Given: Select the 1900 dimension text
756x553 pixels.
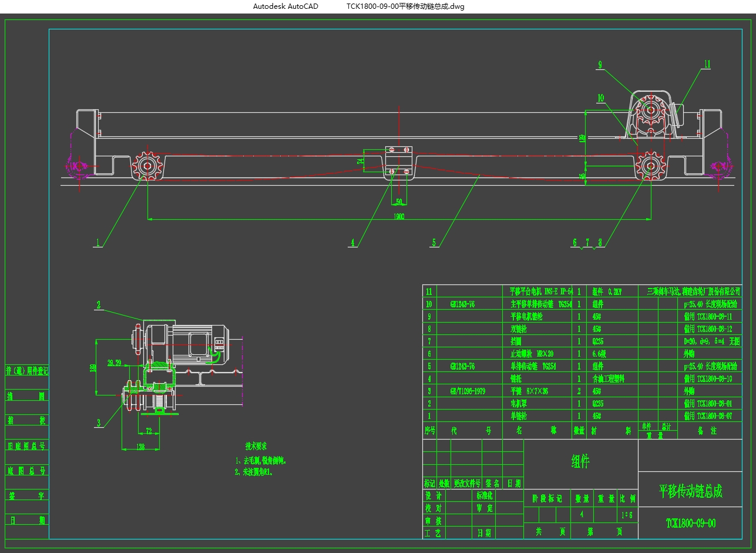Looking at the screenshot, I should [x=399, y=216].
